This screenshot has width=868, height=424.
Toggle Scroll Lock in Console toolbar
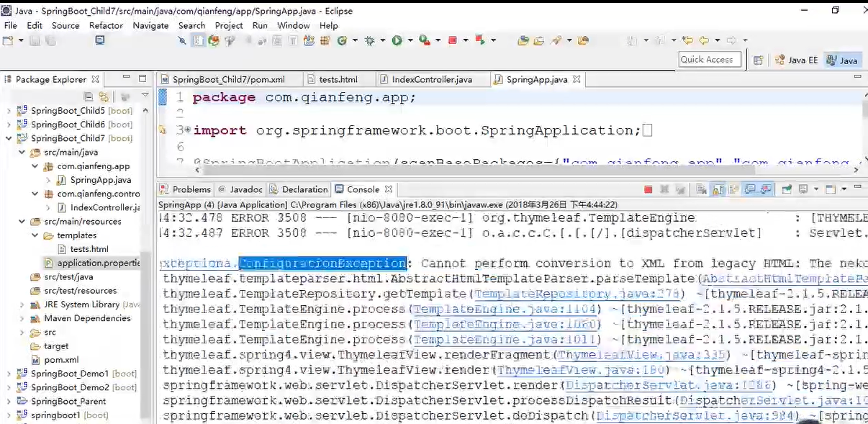718,189
